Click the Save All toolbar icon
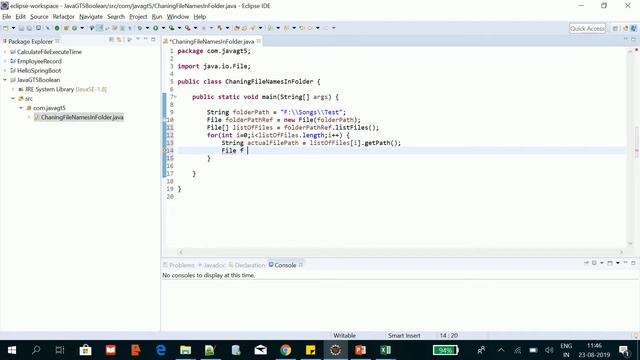Viewport: 640px width, 360px height. click(29, 28)
